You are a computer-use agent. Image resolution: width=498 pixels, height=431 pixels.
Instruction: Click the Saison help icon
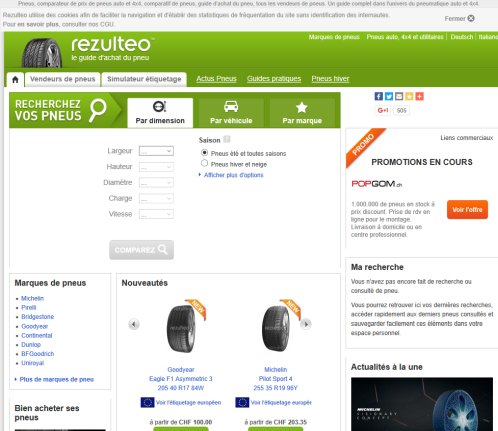pyautogui.click(x=227, y=139)
